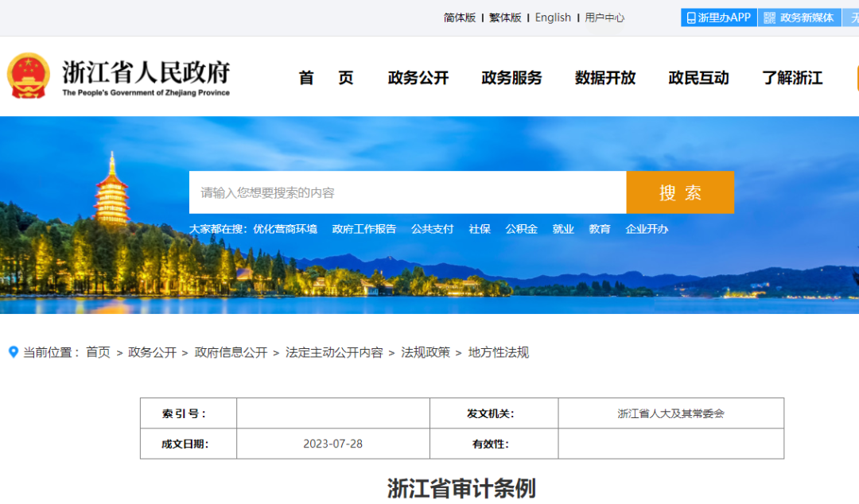Viewport: 859px width, 504px height.
Task: Go to 法规政策 in breadcrumb
Action: (x=425, y=352)
